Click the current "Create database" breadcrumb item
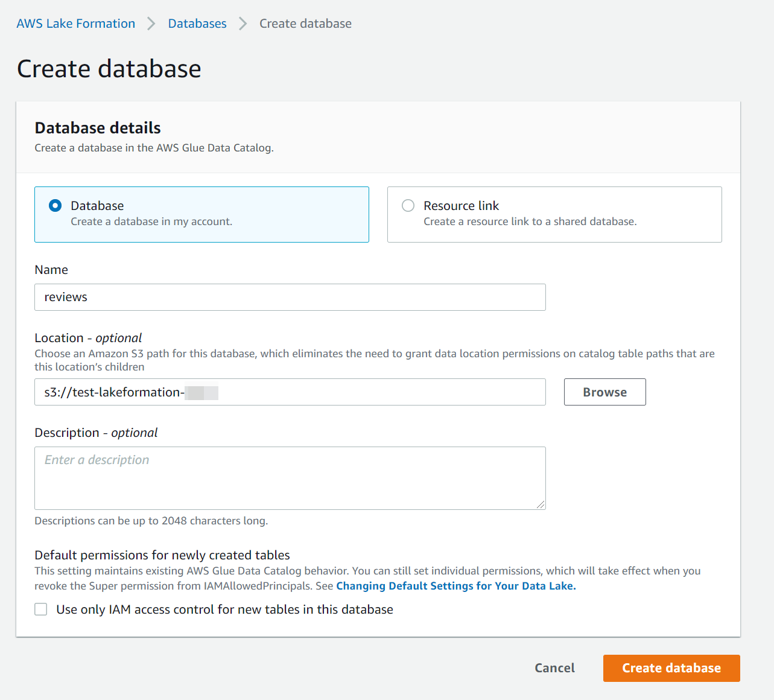Viewport: 774px width, 700px height. coord(305,24)
